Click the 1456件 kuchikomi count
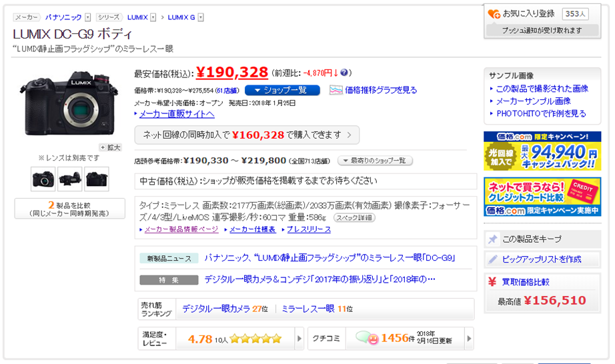This screenshot has width=615, height=364. (398, 338)
